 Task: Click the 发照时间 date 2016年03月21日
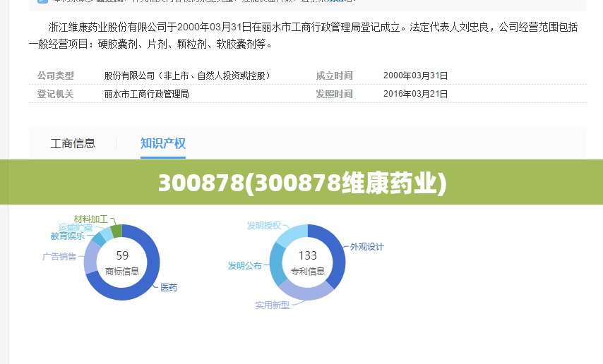[x=415, y=94]
